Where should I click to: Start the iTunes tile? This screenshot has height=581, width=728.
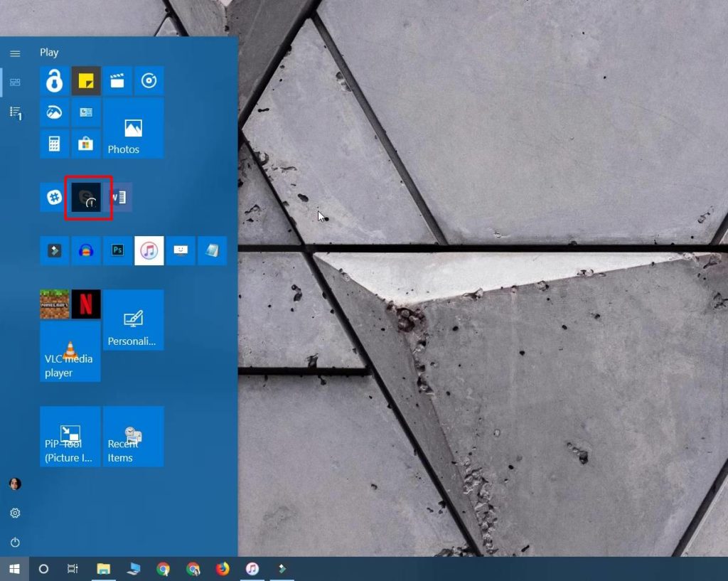149,250
